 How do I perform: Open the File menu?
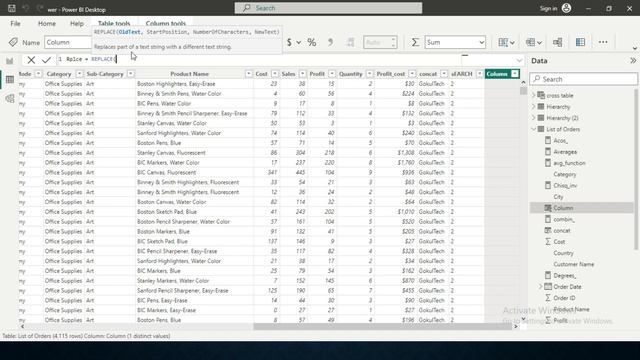click(16, 24)
